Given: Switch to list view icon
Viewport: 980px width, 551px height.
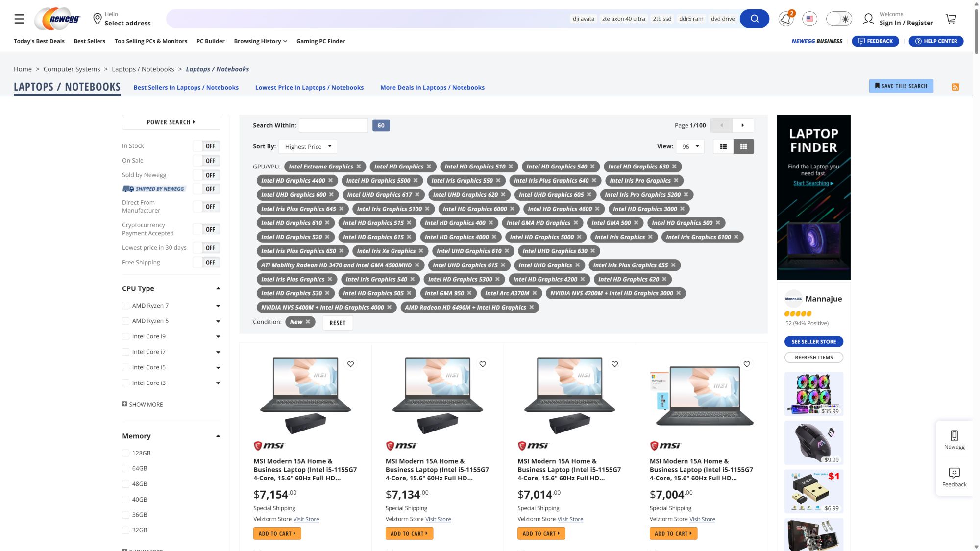Looking at the screenshot, I should click(723, 146).
